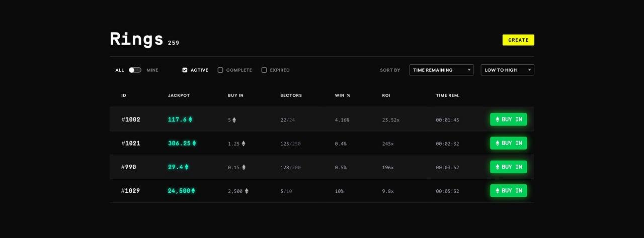The width and height of the screenshot is (644, 238).
Task: Click the ROI column header
Action: pos(386,95)
